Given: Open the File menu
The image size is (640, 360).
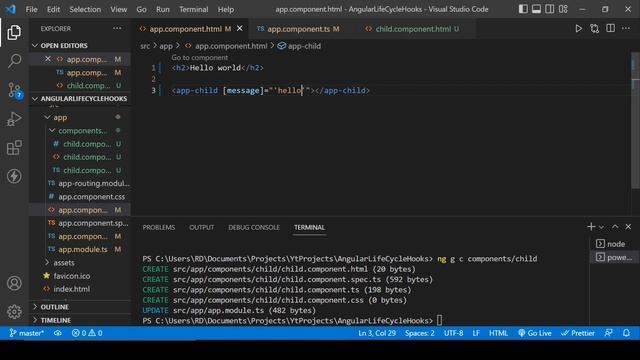Looking at the screenshot, I should [x=31, y=9].
